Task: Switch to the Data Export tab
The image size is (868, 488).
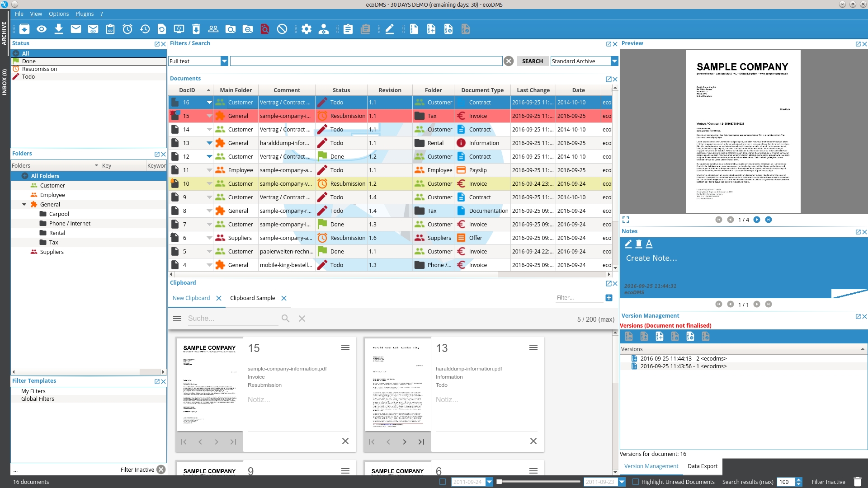Action: (x=702, y=466)
